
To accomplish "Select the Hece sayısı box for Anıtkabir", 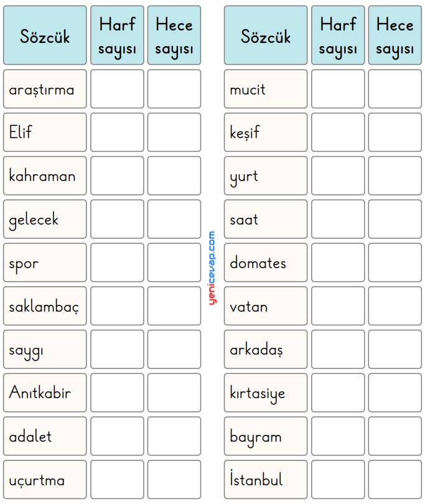I will click(x=174, y=393).
